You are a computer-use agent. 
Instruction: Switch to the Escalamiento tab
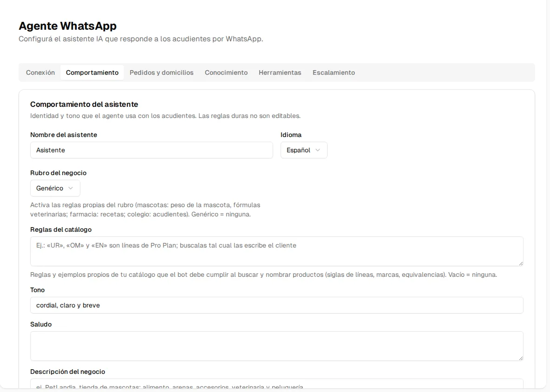334,72
